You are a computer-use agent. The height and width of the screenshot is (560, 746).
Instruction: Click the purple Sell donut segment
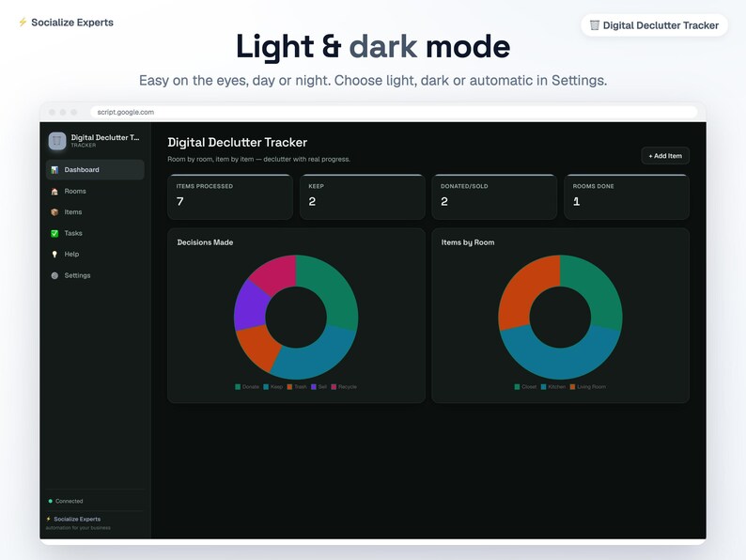tap(249, 304)
